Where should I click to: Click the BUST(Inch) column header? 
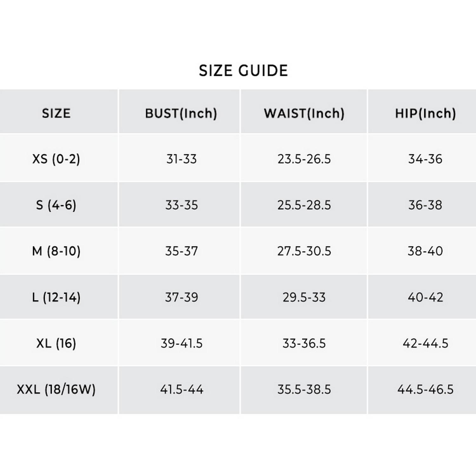coord(181,113)
